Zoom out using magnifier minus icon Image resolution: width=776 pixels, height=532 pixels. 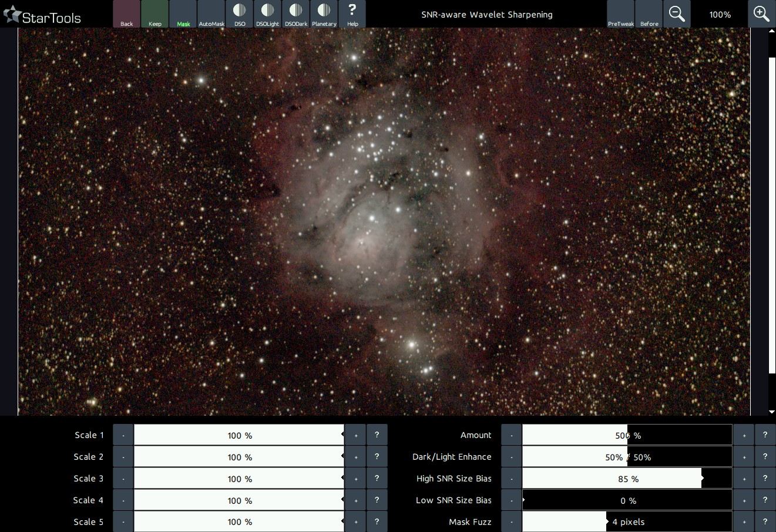(677, 14)
